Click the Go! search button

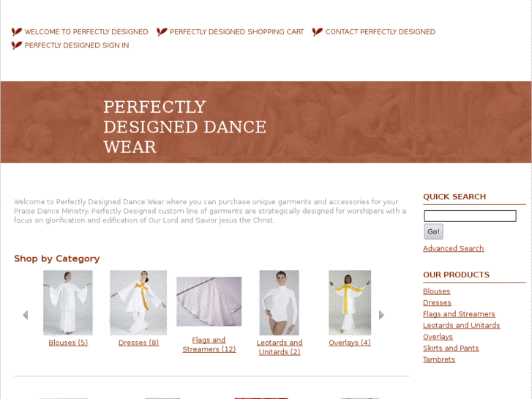[433, 231]
